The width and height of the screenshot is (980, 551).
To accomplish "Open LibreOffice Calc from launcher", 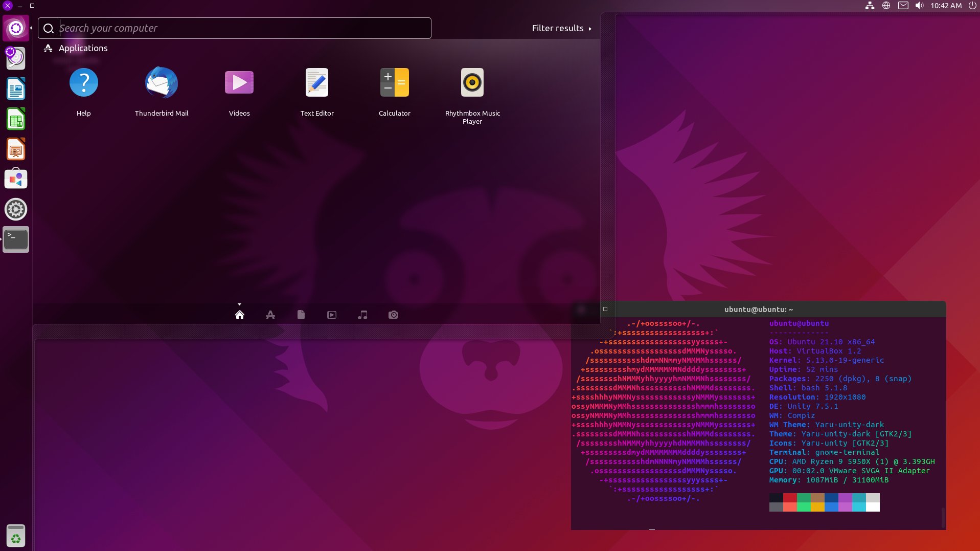I will [16, 119].
